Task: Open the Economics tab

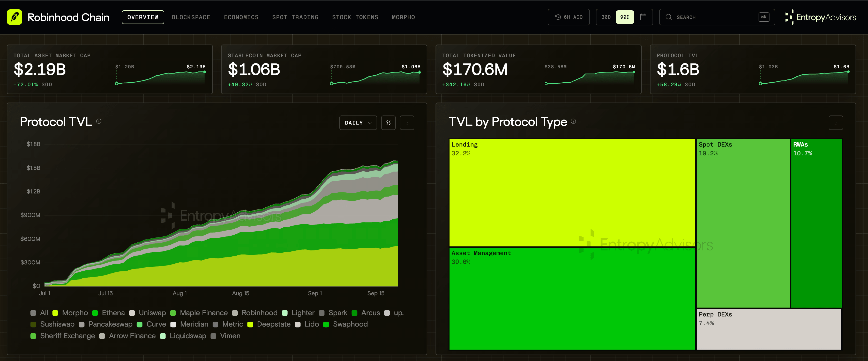Action: click(241, 17)
